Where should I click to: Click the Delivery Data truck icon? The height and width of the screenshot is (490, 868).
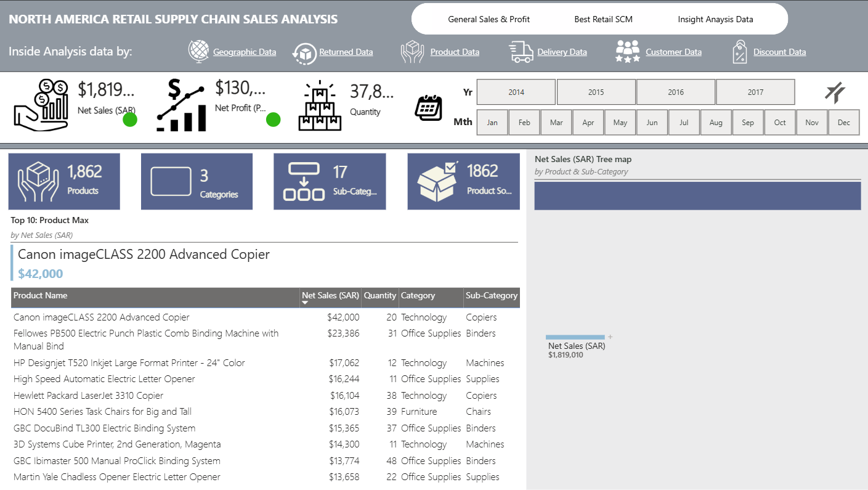(x=521, y=52)
